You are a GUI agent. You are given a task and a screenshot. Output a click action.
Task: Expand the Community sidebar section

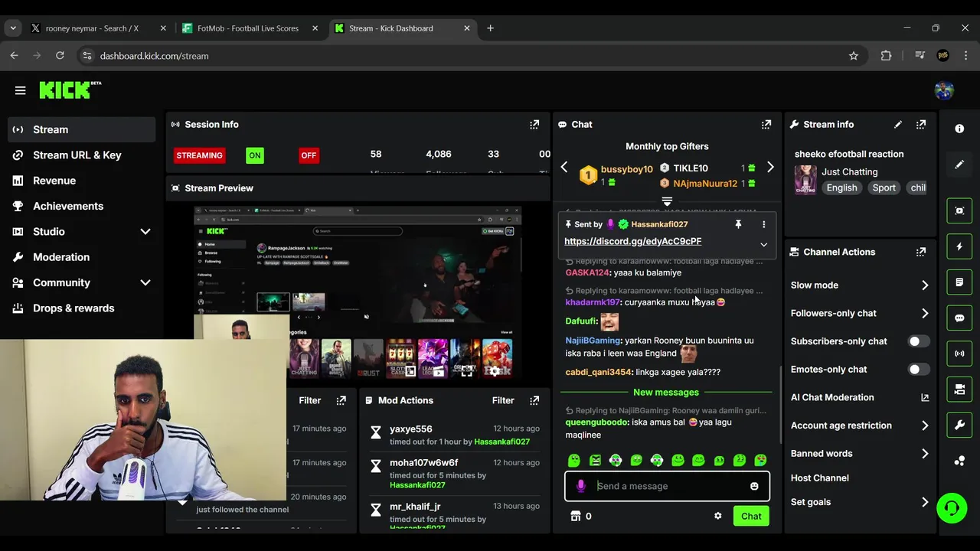(x=145, y=282)
